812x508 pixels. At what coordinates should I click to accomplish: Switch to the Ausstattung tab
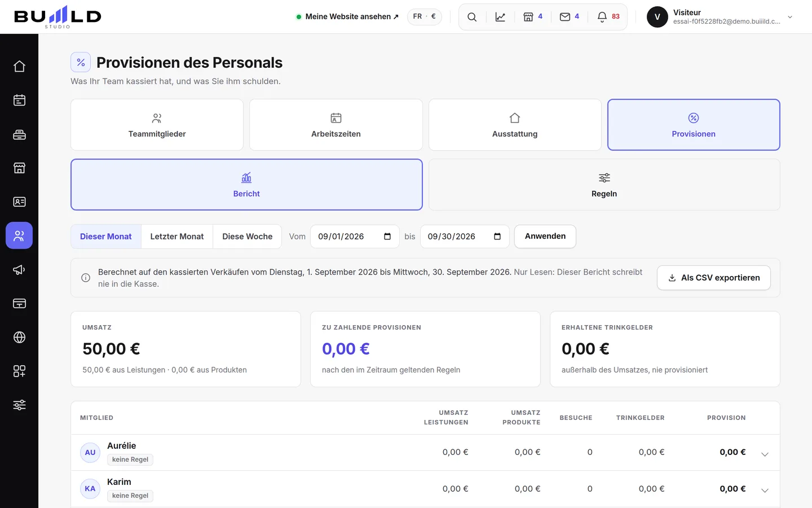(515, 125)
